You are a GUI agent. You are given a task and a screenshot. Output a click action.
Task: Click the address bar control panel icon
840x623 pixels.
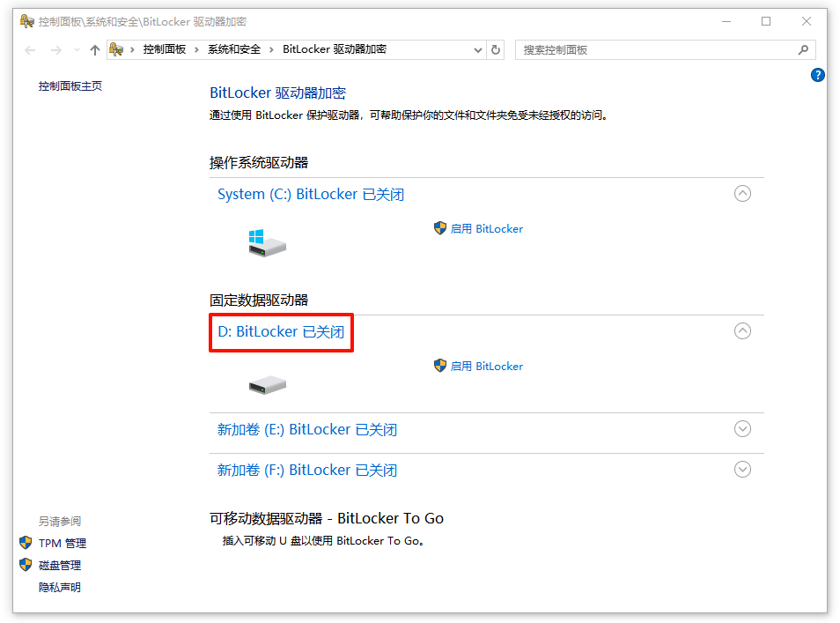115,50
